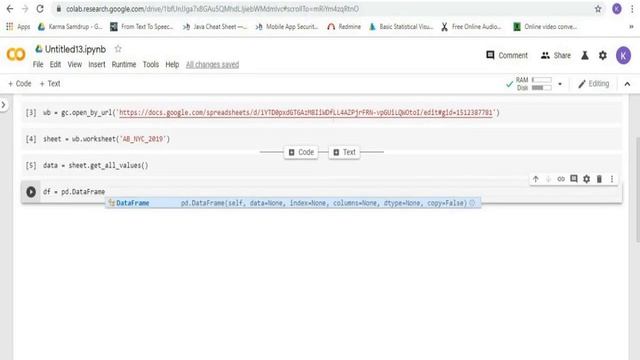Open the Google Sheets URL in cell 3
This screenshot has height=360, width=640.
(306, 112)
